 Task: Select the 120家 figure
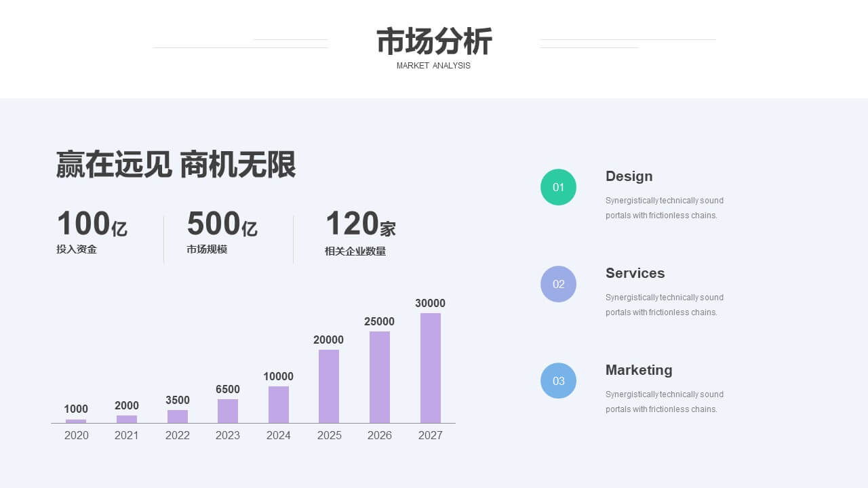[360, 224]
